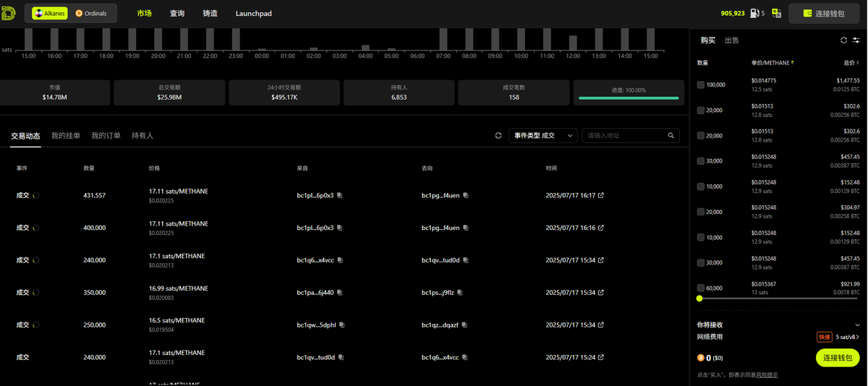Switch to the 出售 tab

click(x=732, y=40)
